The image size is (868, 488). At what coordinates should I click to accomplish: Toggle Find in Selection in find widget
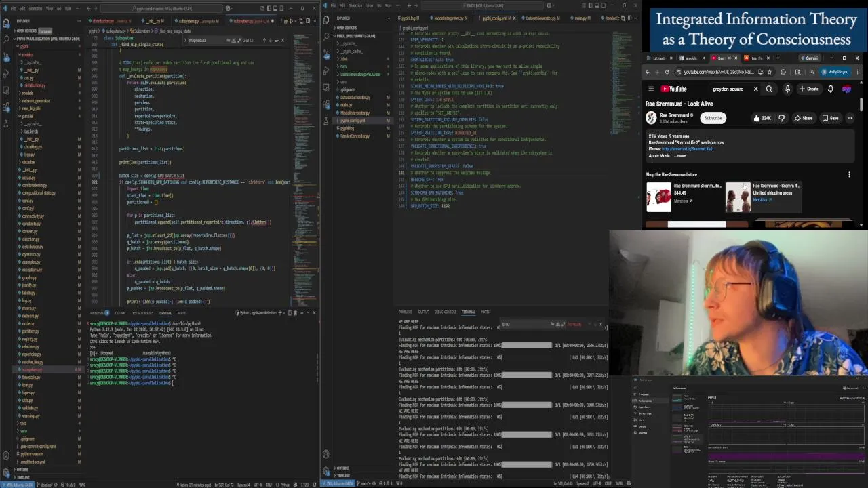tap(277, 40)
